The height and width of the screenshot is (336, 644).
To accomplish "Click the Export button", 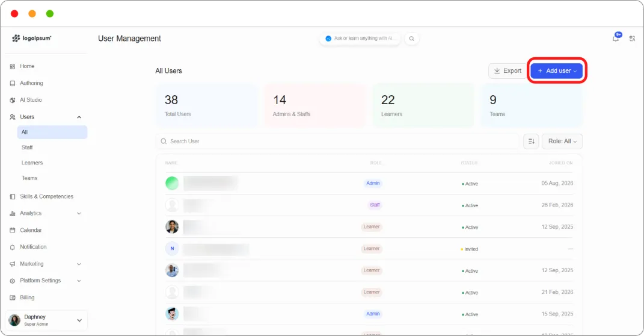I will [x=508, y=70].
